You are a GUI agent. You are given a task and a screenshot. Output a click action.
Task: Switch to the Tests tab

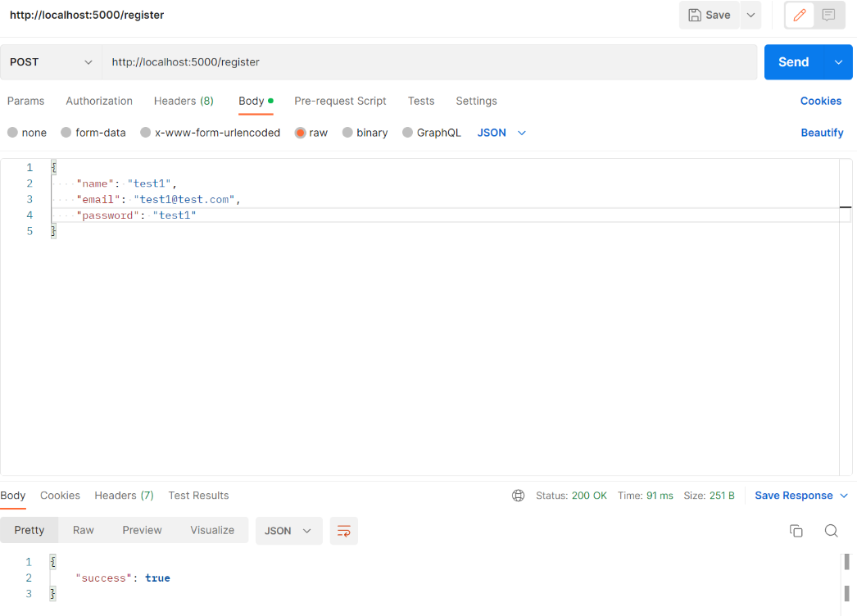[x=421, y=101]
